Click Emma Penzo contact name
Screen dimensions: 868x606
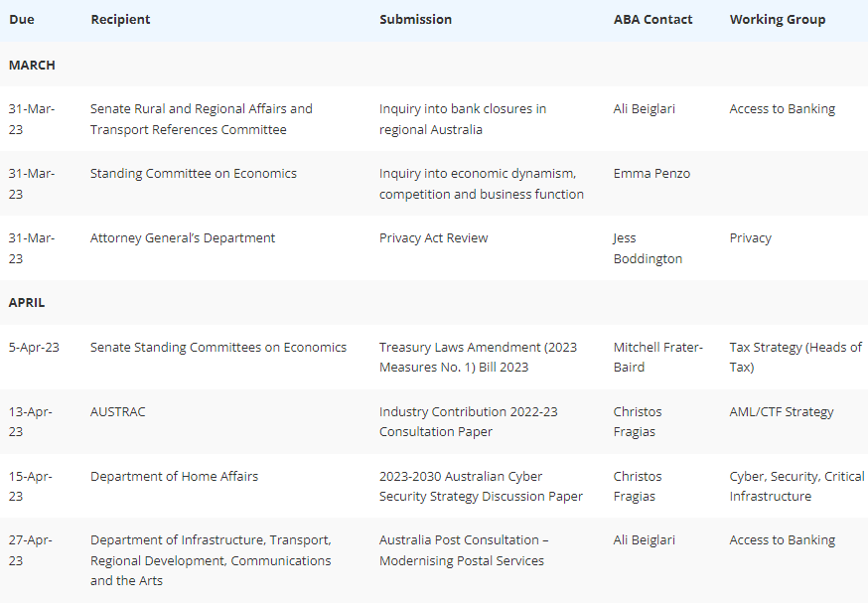[651, 174]
